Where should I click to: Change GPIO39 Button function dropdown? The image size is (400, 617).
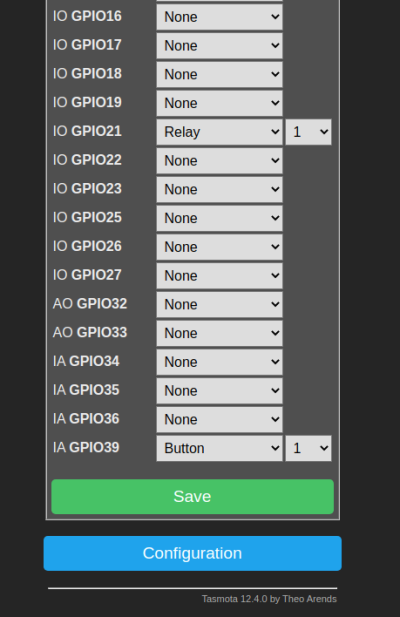(219, 448)
